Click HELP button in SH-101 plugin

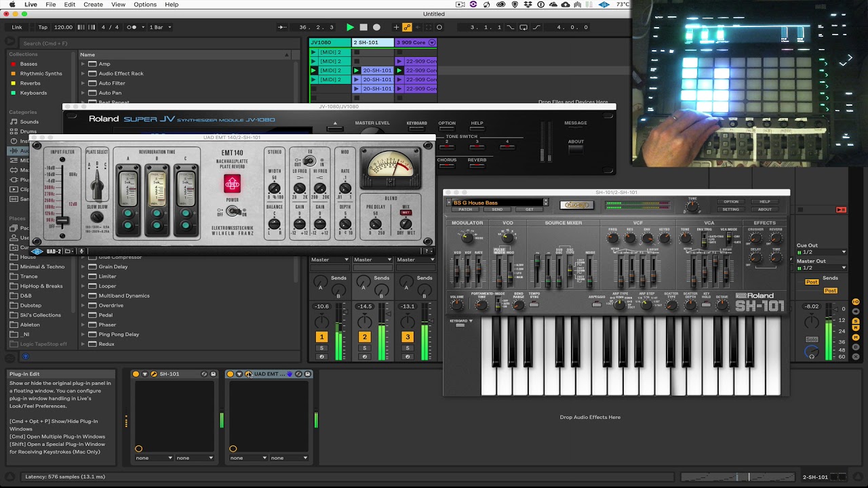(765, 201)
